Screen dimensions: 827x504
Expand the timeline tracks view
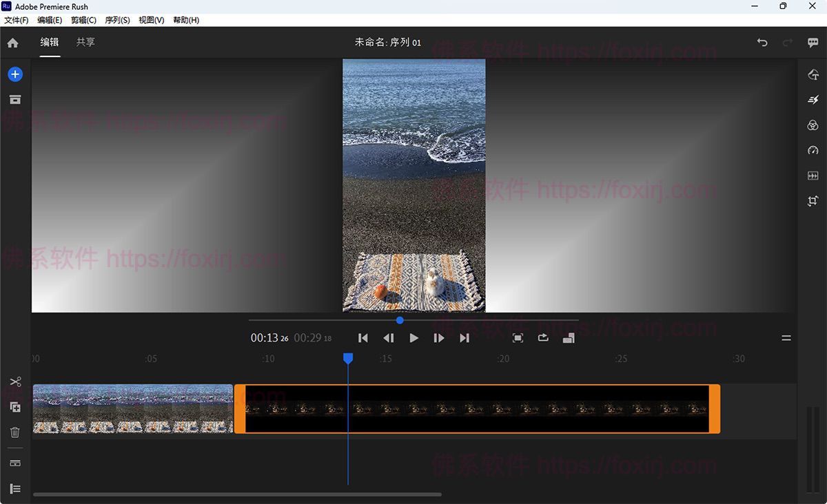click(15, 489)
